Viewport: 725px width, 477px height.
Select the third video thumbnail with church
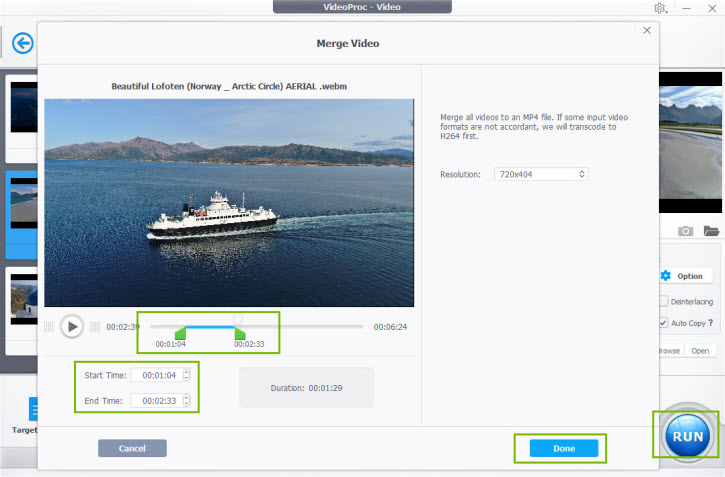coord(24,299)
